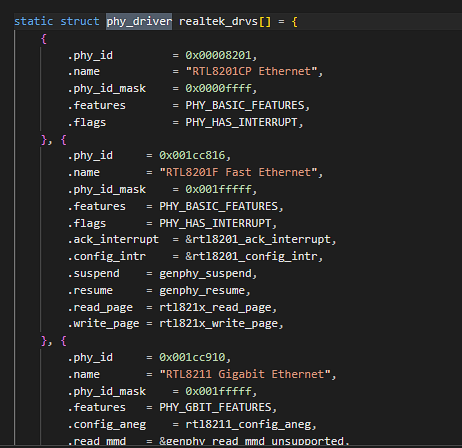Click hex value 0x00008201
Image resolution: width=462 pixels, height=448 pixels.
pyautogui.click(x=218, y=55)
